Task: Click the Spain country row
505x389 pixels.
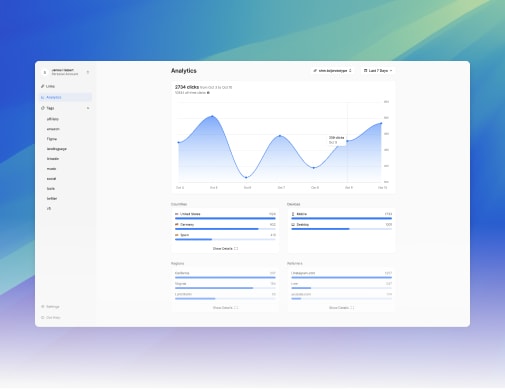Action: point(225,237)
